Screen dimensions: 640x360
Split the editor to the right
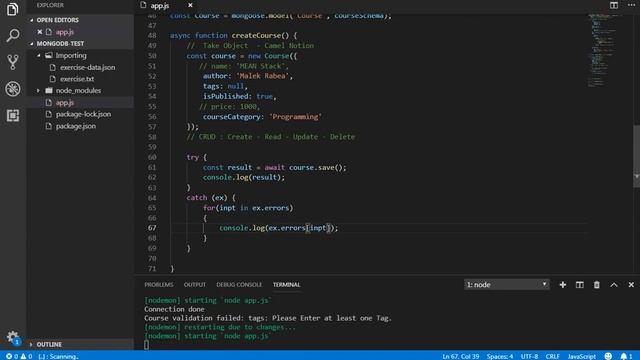point(613,5)
